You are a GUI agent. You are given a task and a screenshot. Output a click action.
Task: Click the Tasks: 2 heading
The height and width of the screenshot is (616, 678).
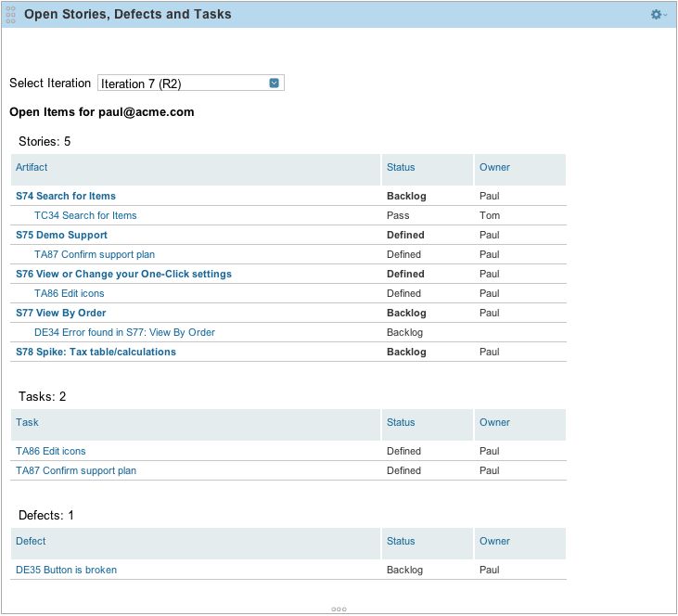[x=43, y=397]
